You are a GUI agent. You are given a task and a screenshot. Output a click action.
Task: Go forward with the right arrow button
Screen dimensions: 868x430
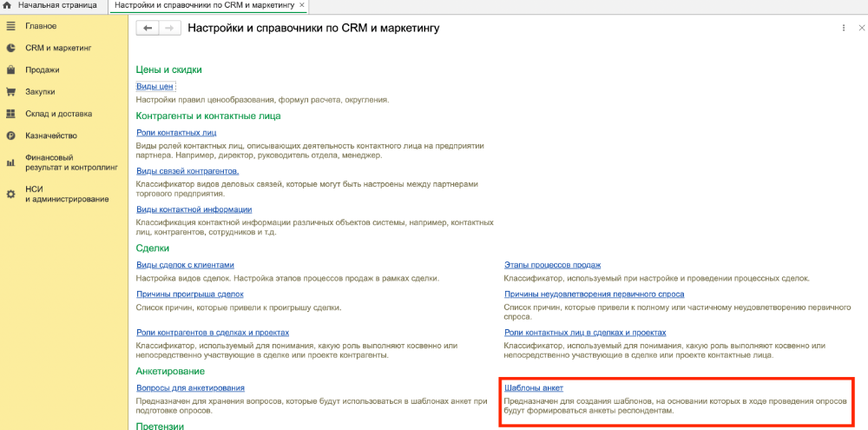tap(170, 29)
